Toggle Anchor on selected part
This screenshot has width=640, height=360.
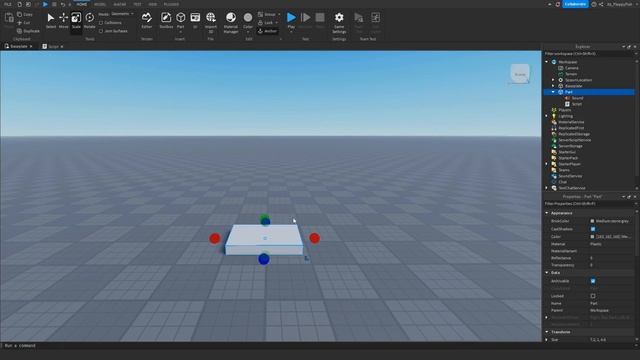[267, 31]
